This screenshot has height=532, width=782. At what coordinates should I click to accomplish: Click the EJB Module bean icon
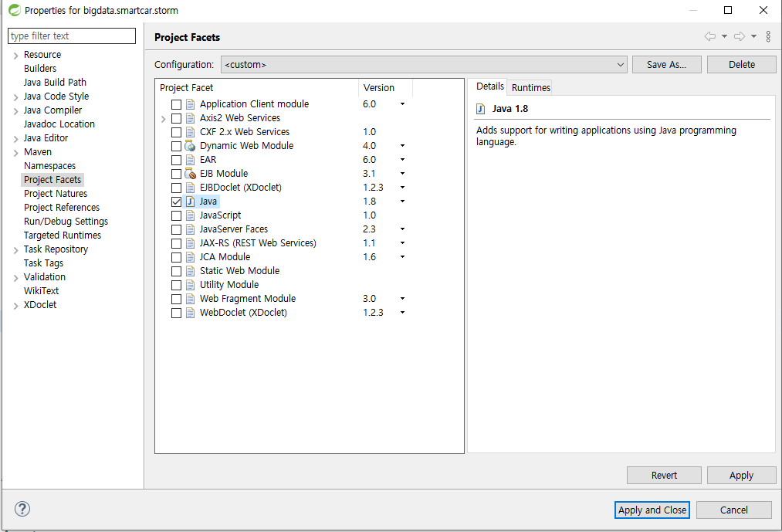click(x=190, y=174)
